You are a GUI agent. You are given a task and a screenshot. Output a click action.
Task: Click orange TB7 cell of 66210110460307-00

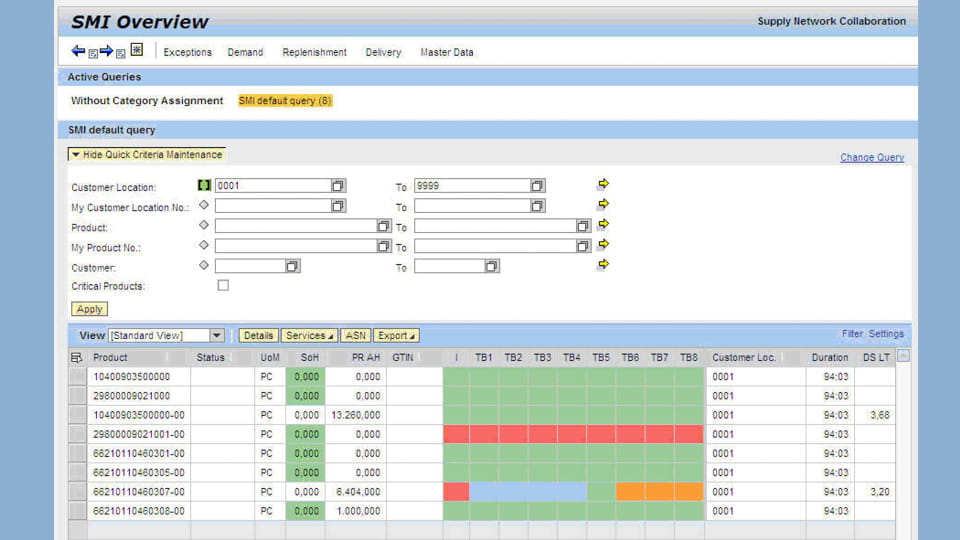pos(659,492)
